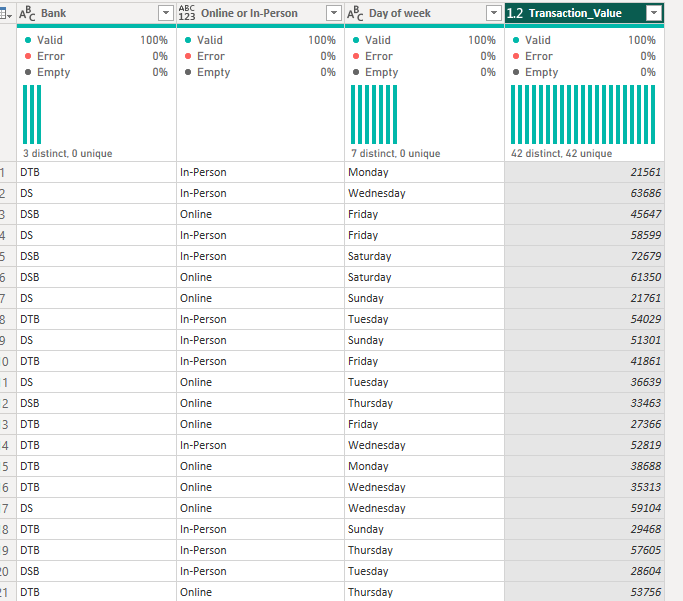683x601 pixels.
Task: Click the Transaction_Value distribution chart
Action: [x=583, y=115]
